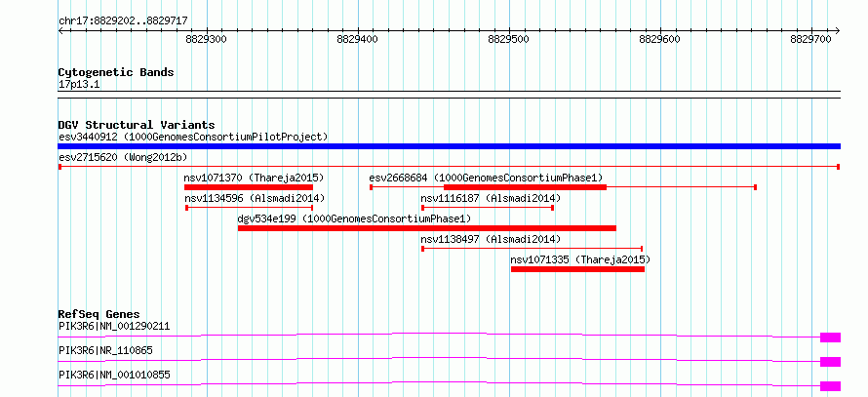Click the ruler's right arrowhead
Image resolution: width=868 pixels, height=397 pixels.
tap(838, 31)
